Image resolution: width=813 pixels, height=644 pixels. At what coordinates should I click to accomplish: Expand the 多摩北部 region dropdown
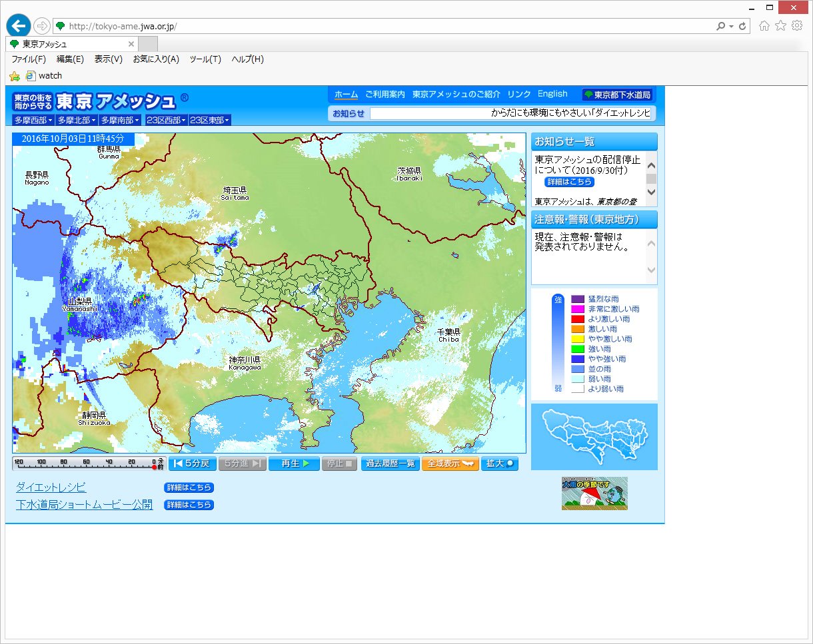click(x=77, y=121)
